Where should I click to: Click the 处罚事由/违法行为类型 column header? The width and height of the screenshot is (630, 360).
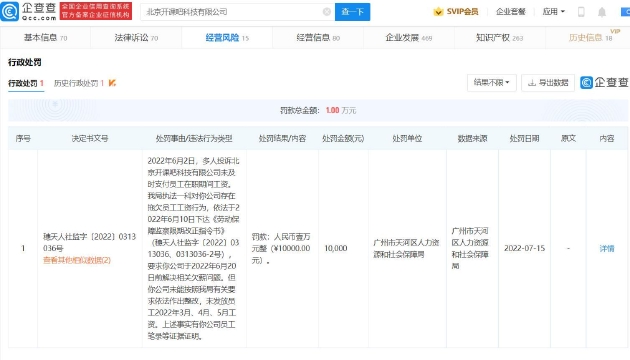194,138
